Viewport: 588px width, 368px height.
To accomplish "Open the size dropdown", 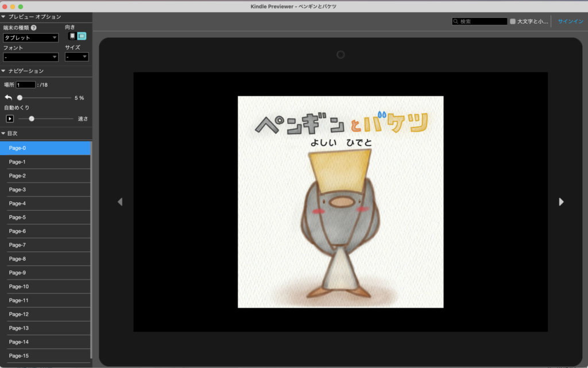I will pos(76,57).
